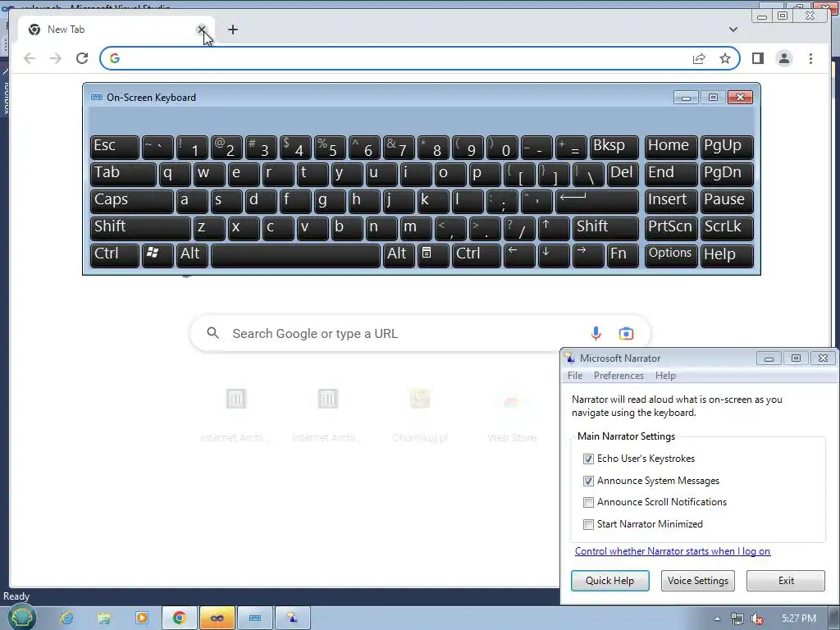
Task: Click Narrator Quick Help button
Action: [610, 581]
